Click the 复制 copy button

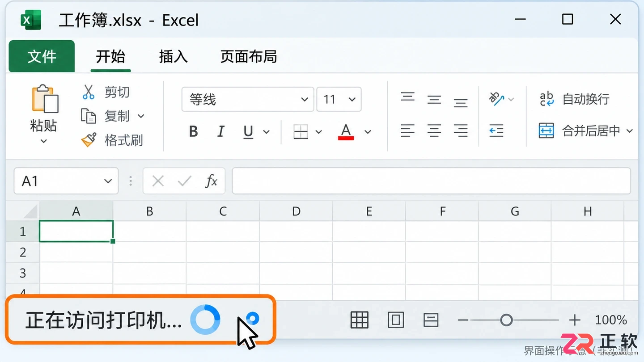pos(106,116)
